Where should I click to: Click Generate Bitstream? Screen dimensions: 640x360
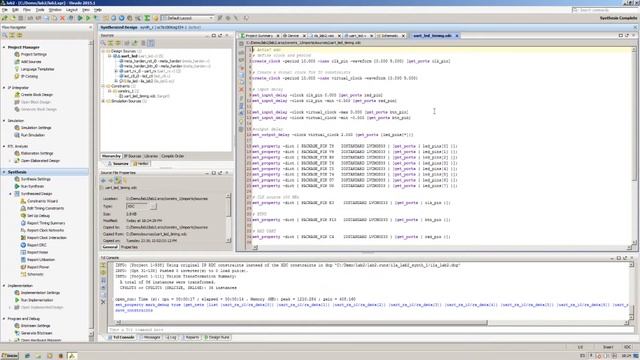click(36, 333)
